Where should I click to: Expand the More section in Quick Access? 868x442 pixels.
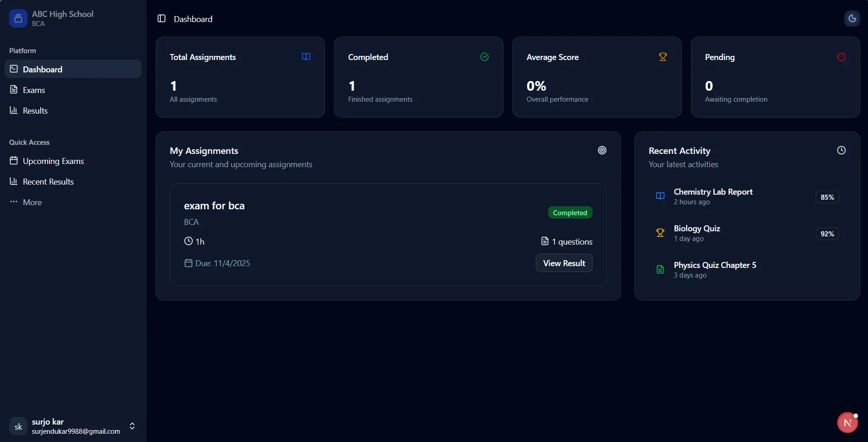point(32,202)
